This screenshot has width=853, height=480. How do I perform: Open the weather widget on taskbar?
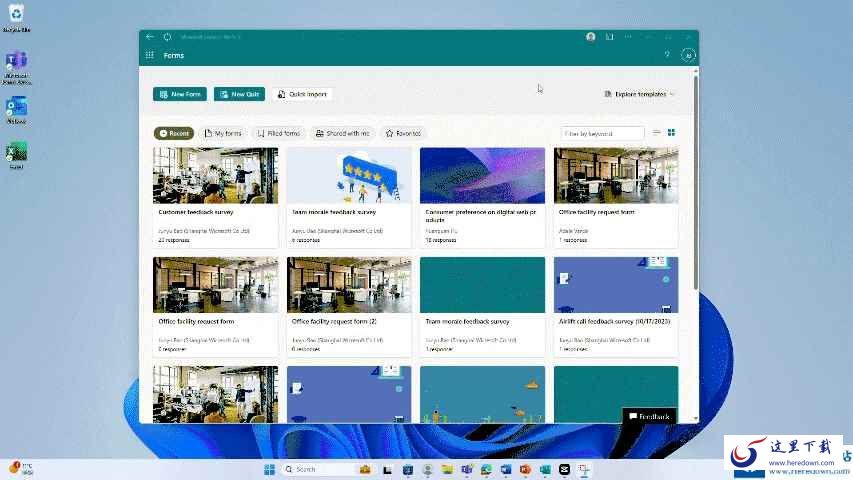pyautogui.click(x=22, y=469)
